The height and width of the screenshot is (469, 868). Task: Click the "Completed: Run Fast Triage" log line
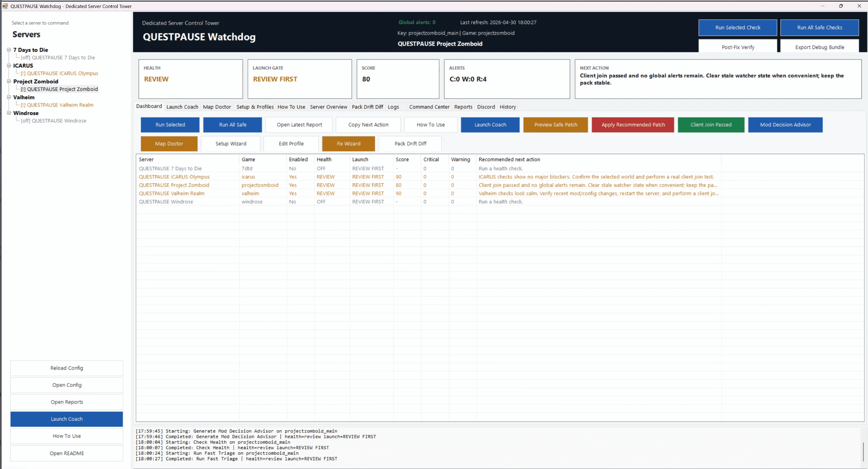pos(236,459)
